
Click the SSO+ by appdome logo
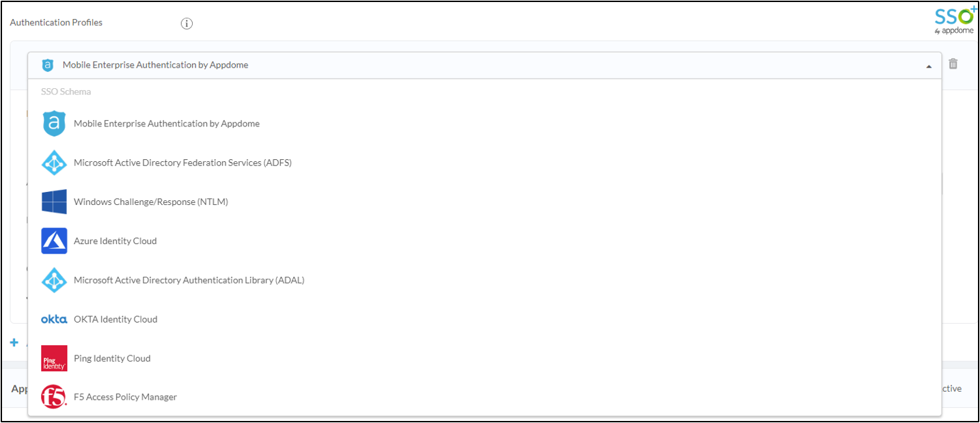pyautogui.click(x=954, y=19)
